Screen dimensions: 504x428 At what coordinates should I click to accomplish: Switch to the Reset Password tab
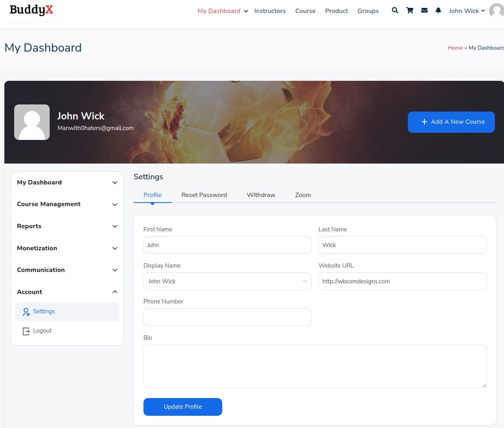click(204, 195)
